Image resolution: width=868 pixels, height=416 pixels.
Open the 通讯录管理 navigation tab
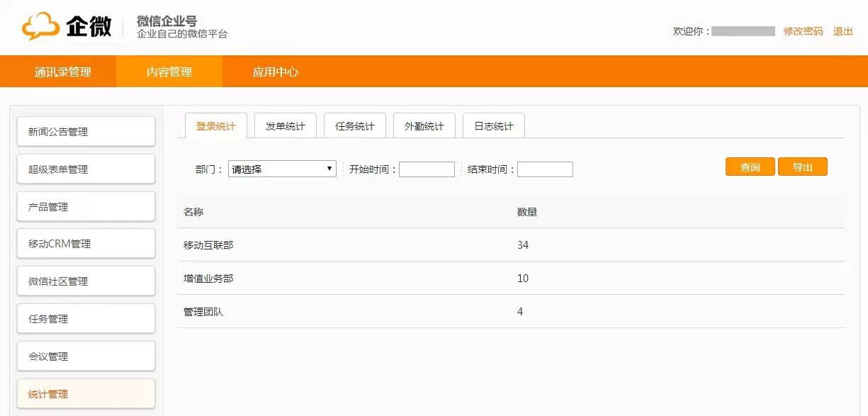coord(63,72)
